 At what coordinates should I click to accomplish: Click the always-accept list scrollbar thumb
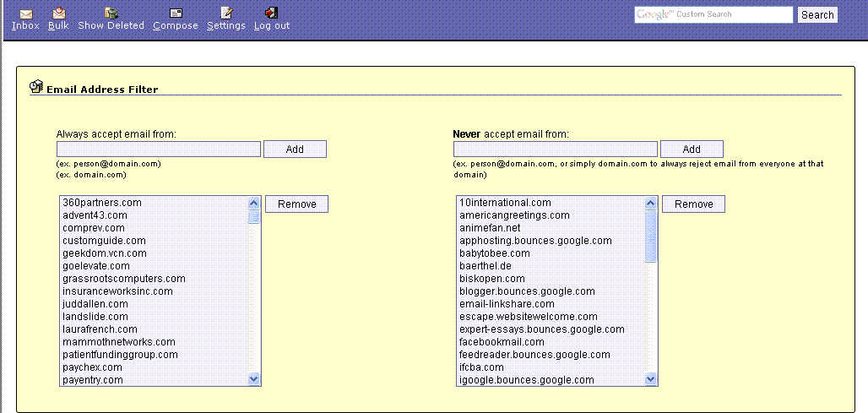[x=254, y=216]
